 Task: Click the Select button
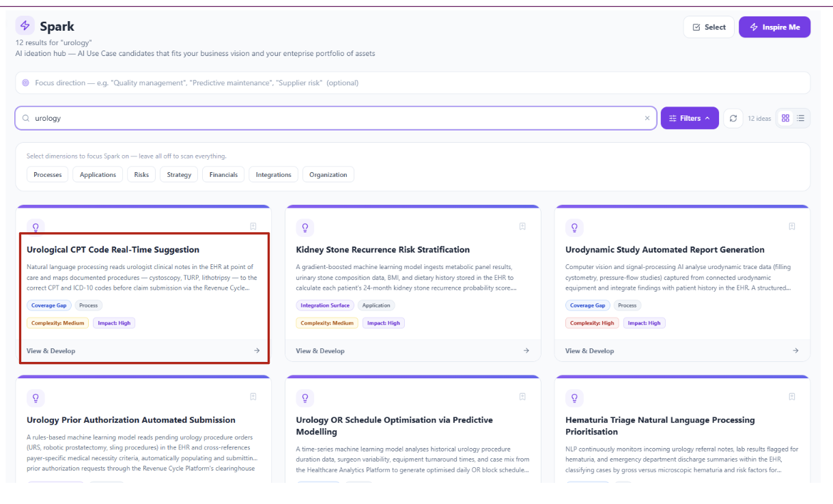[x=709, y=27]
